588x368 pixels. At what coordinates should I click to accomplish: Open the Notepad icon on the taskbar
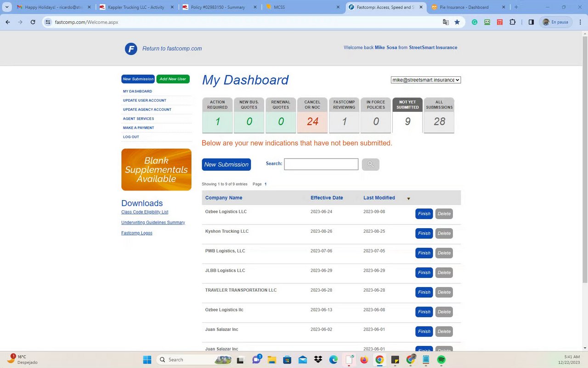click(x=426, y=360)
